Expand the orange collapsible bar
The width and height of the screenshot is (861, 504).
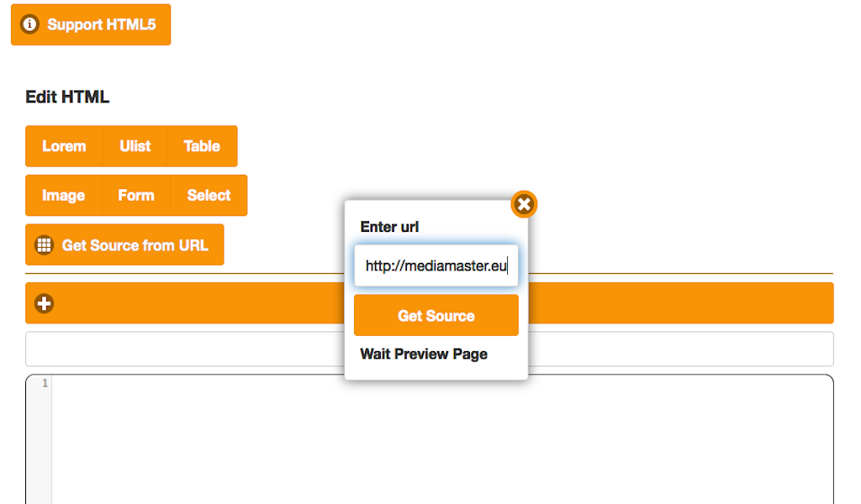pyautogui.click(x=430, y=303)
